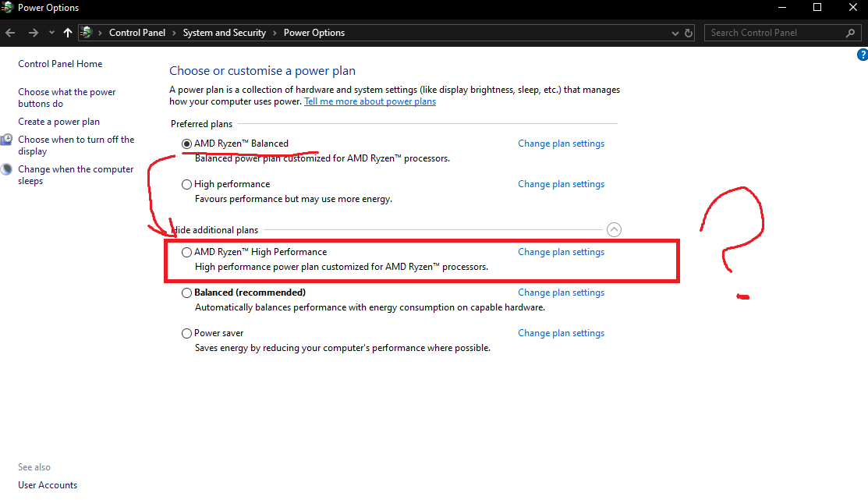Minimize the Power Options window
This screenshot has height=500, width=868.
click(782, 7)
